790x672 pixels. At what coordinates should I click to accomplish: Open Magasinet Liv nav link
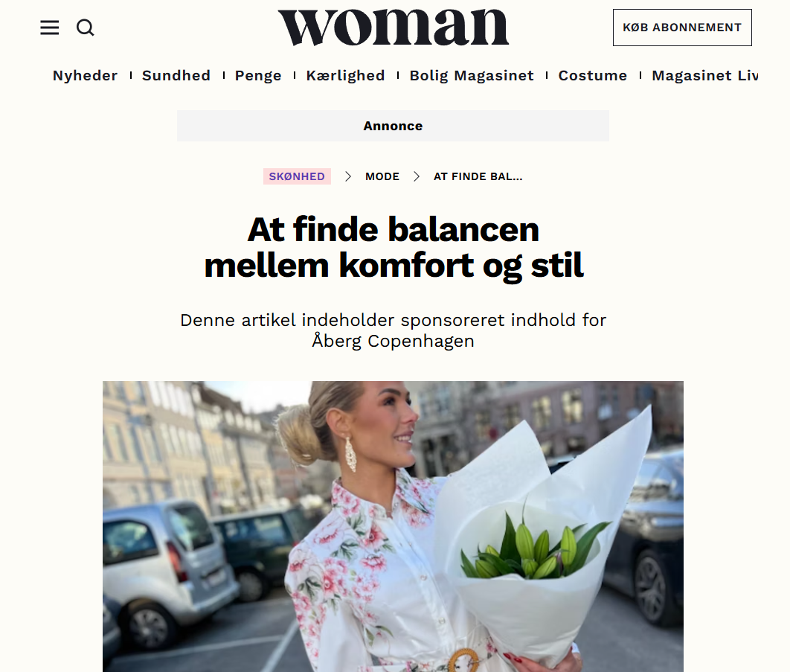coord(704,76)
